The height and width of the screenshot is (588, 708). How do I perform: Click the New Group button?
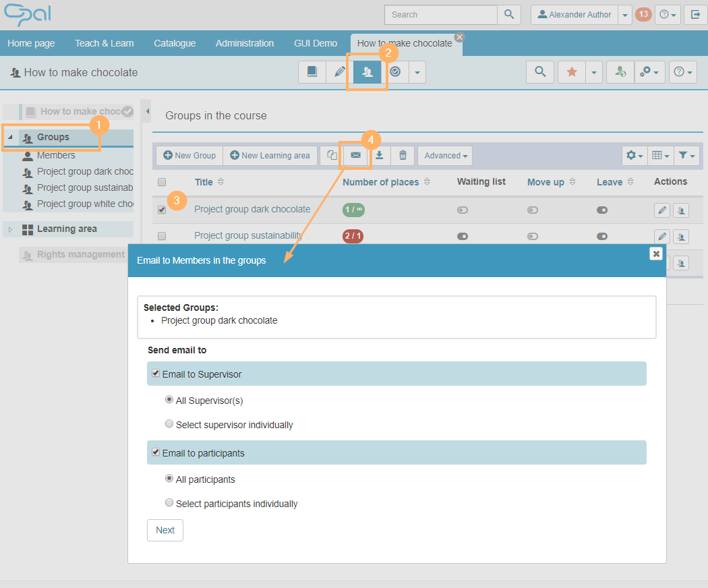[x=189, y=156]
